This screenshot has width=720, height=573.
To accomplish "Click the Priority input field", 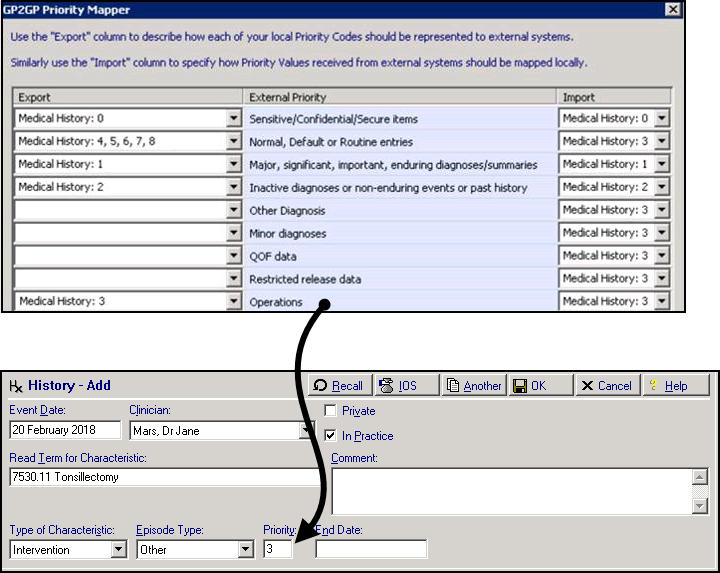I will pyautogui.click(x=277, y=549).
